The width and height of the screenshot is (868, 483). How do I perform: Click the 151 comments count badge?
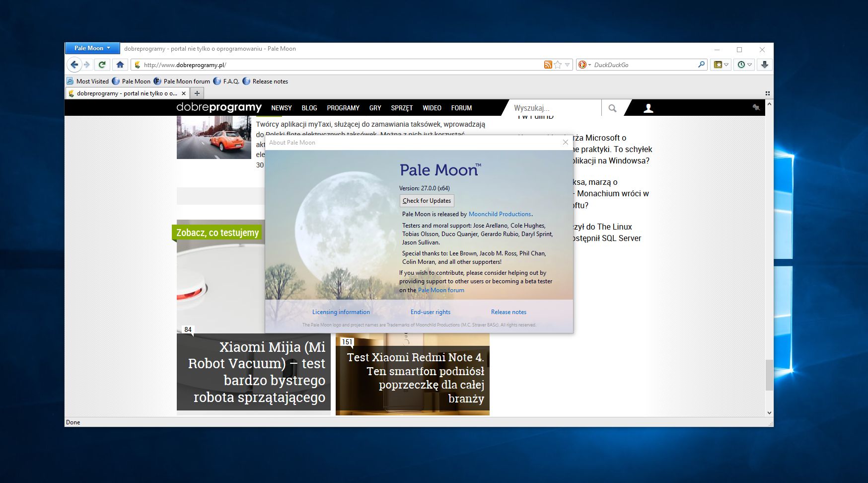click(347, 342)
